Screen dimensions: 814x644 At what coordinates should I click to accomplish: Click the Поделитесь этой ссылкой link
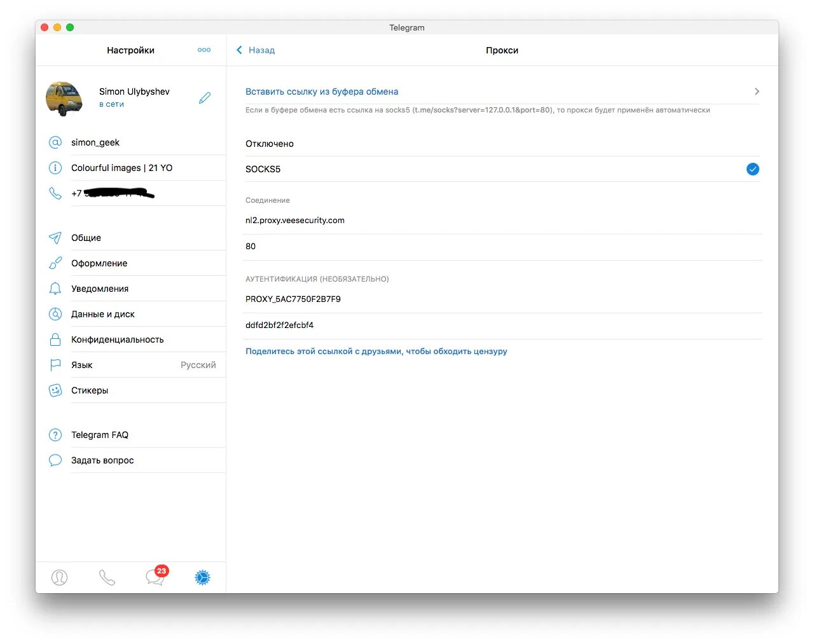coord(376,352)
